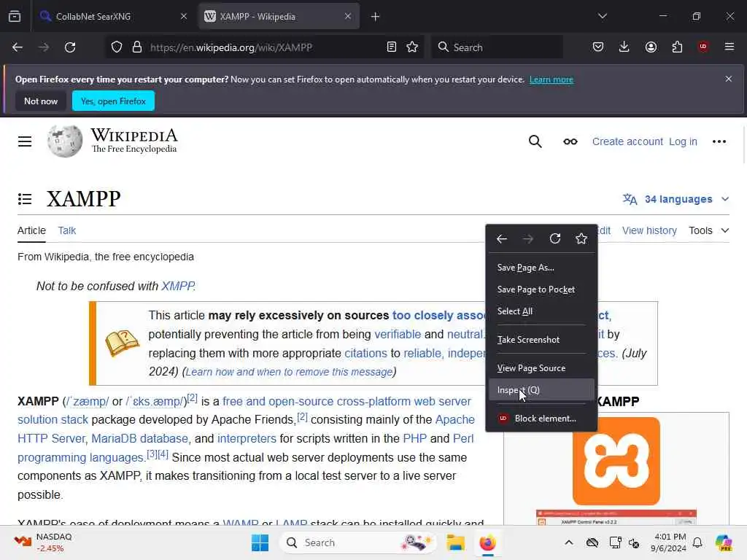Viewport: 747px width, 560px height.
Task: Open Wikipedia personal tools ellipsis menu
Action: [719, 141]
